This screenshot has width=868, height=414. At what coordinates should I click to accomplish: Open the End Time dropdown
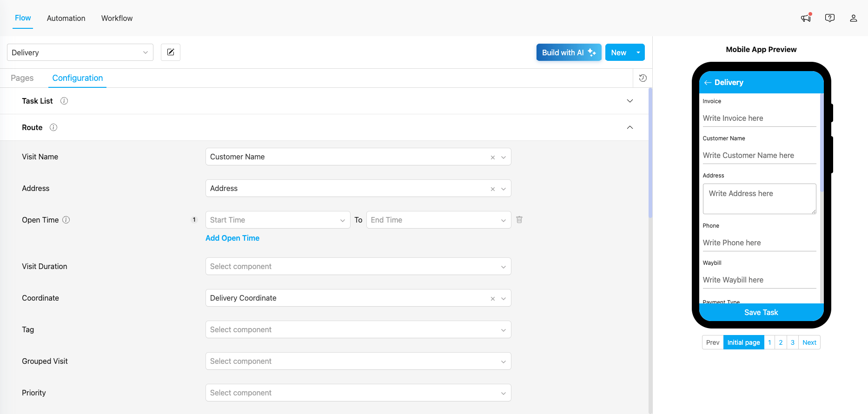[x=438, y=220]
